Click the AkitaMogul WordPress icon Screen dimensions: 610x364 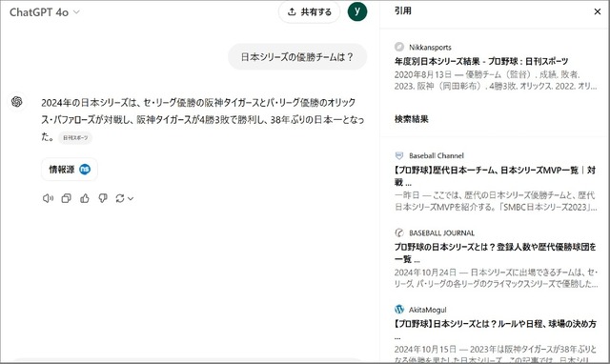point(399,309)
